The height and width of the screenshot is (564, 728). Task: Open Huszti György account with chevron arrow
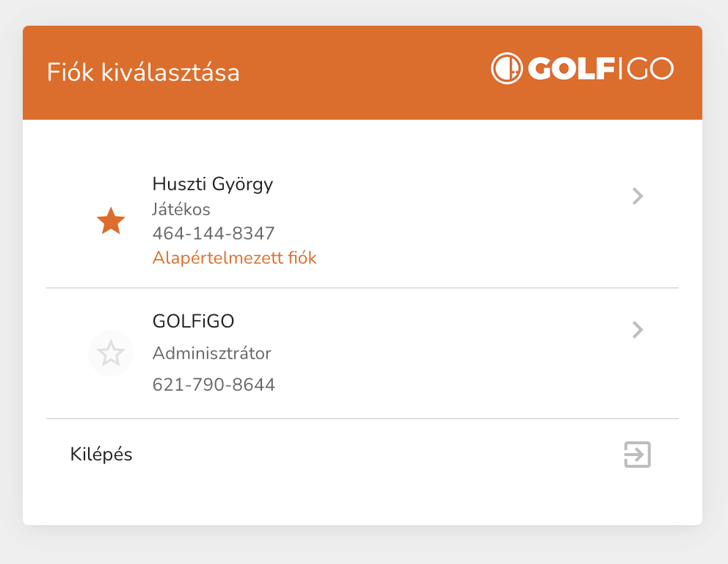[x=637, y=196]
